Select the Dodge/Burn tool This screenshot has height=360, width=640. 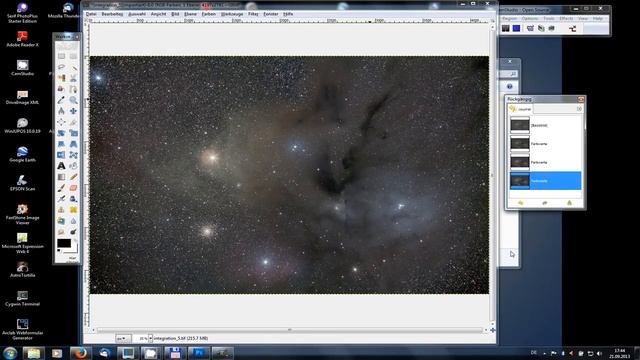pos(73,232)
